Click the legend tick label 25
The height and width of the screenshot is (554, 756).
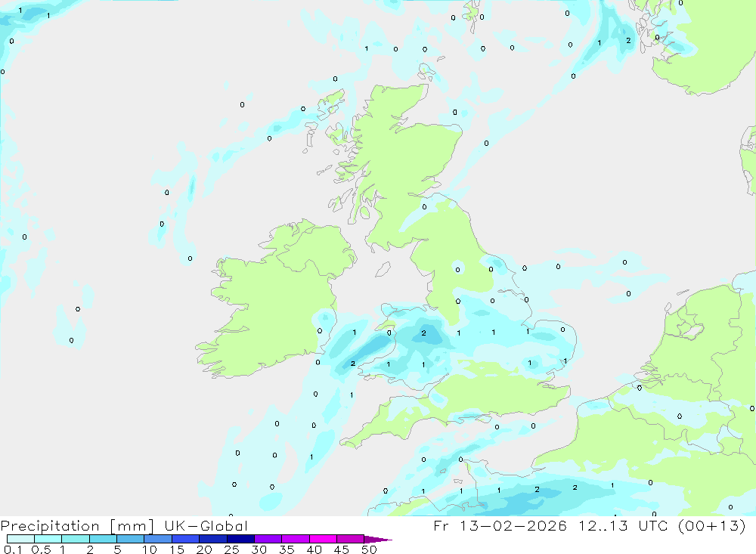click(231, 549)
